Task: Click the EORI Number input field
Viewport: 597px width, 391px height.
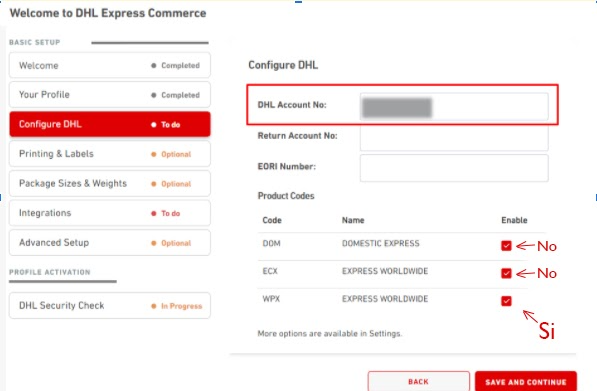Action: coord(454,168)
